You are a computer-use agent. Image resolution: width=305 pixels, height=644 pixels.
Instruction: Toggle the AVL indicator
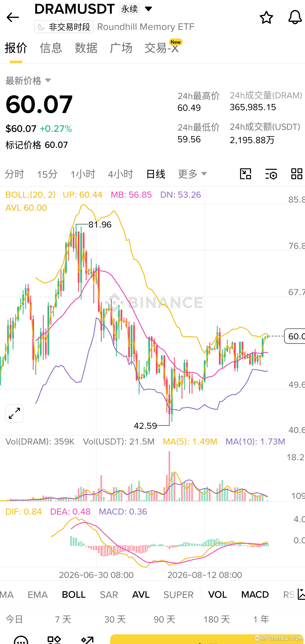click(x=141, y=595)
